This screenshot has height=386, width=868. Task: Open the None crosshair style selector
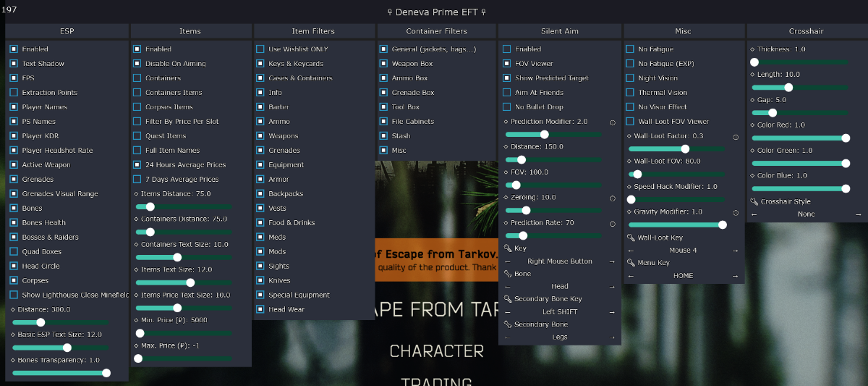(x=807, y=214)
